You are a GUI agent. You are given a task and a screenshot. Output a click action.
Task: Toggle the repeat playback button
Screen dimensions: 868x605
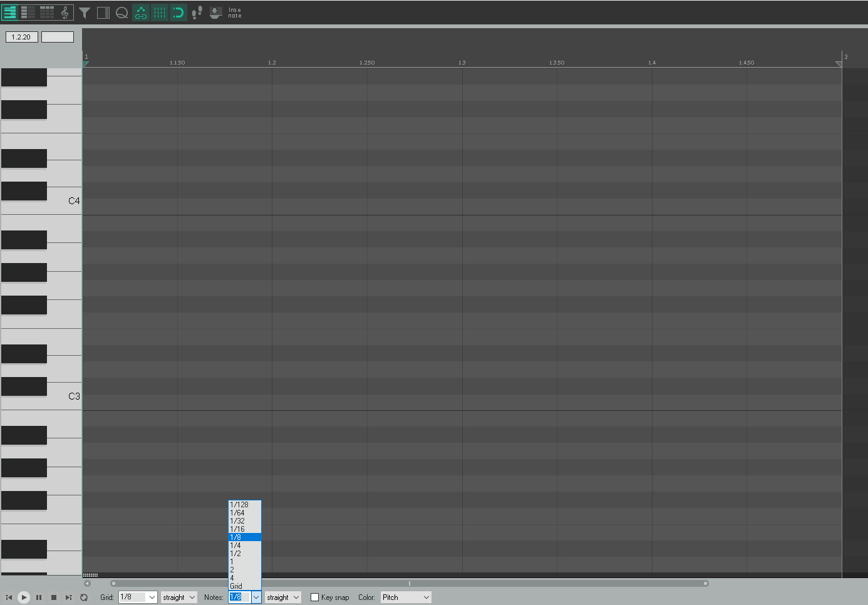[84, 597]
